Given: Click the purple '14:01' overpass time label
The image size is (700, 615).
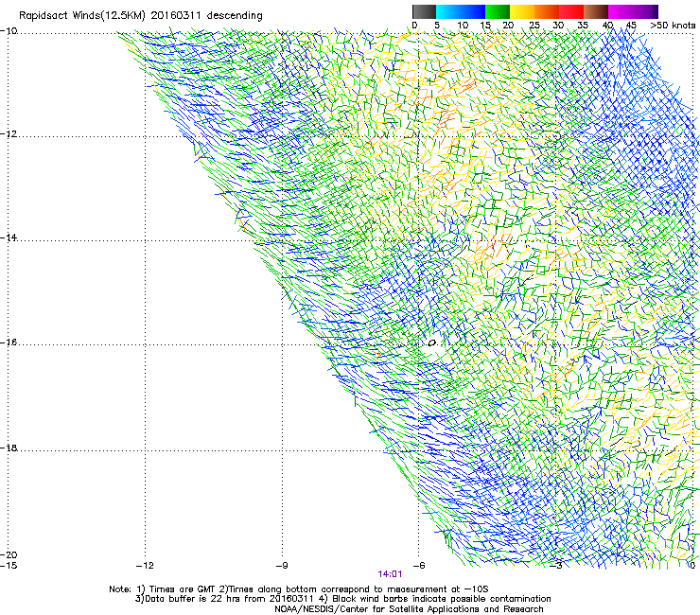Looking at the screenshot, I should pos(390,574).
